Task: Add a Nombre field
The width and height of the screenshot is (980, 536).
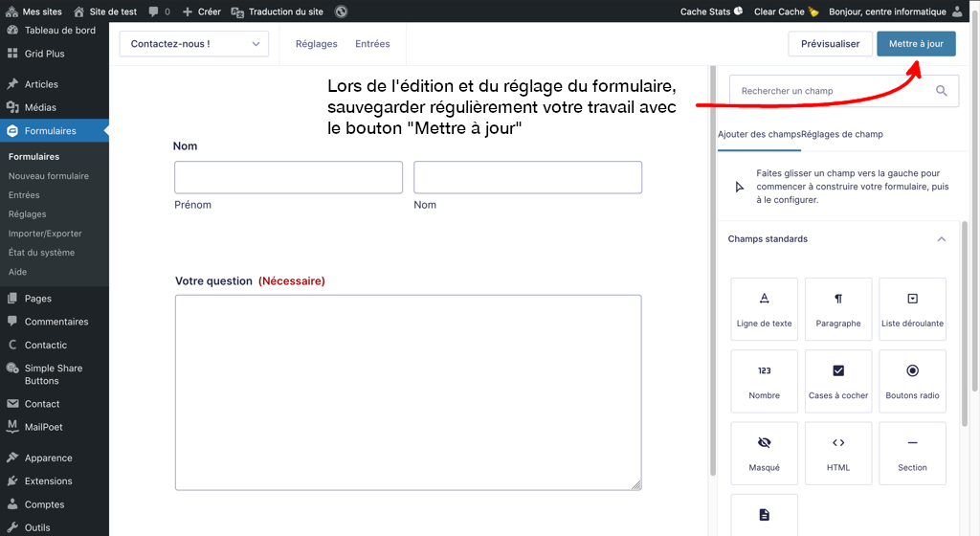Action: (x=764, y=381)
